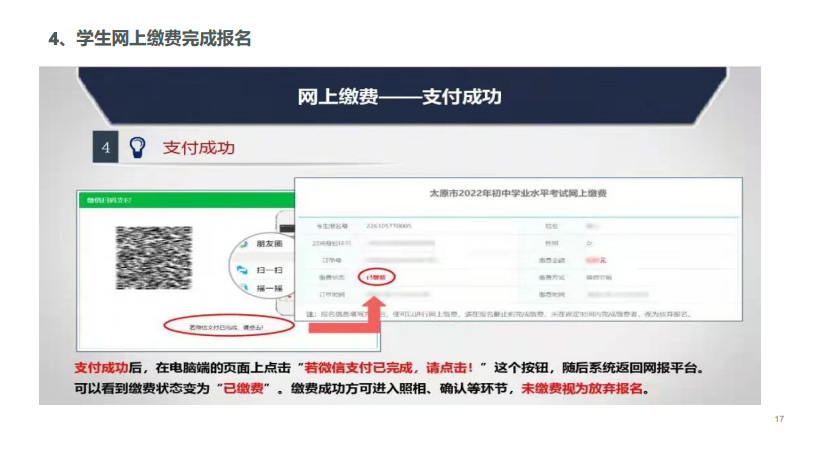Click the 摇一摇 shake icon

pyautogui.click(x=245, y=288)
